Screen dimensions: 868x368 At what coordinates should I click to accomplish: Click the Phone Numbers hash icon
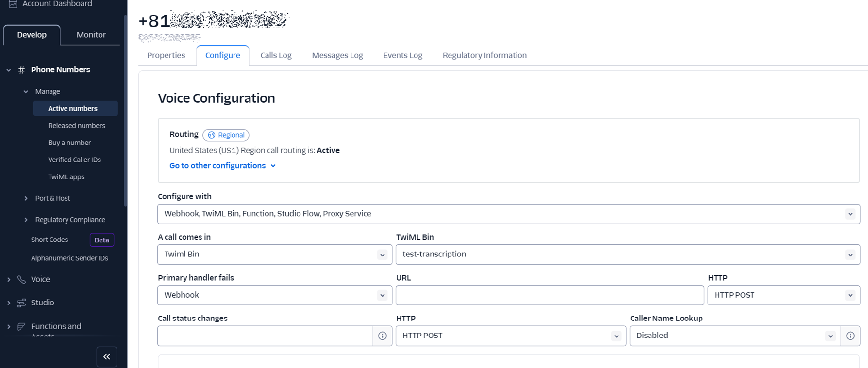(21, 70)
